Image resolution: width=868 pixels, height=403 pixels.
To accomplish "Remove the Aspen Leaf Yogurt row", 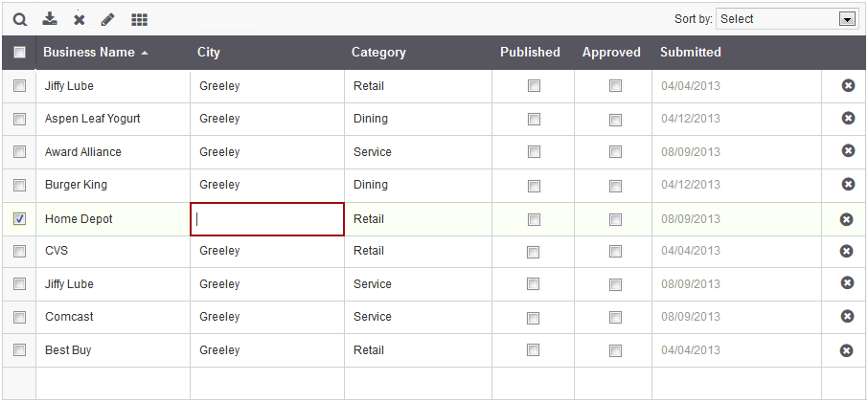I will [847, 119].
